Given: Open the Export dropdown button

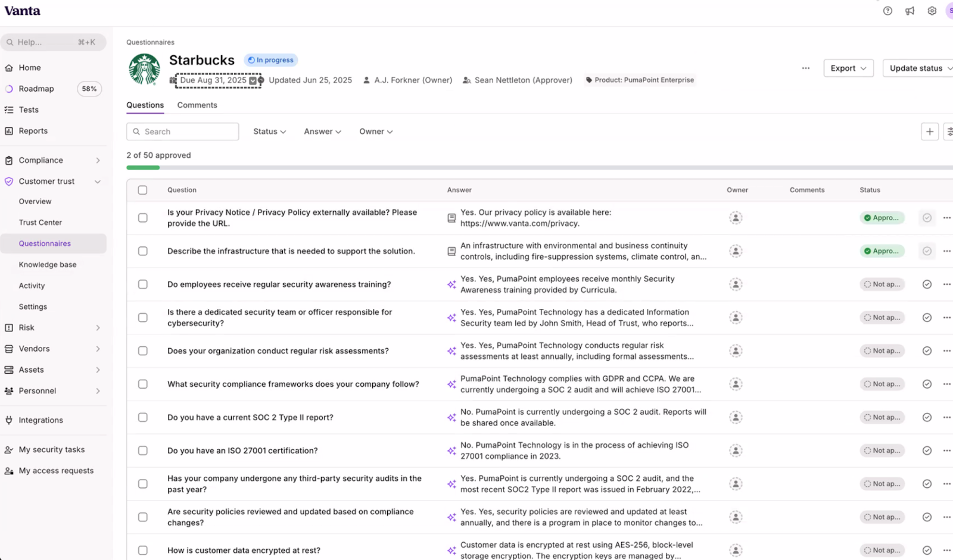Looking at the screenshot, I should [848, 68].
